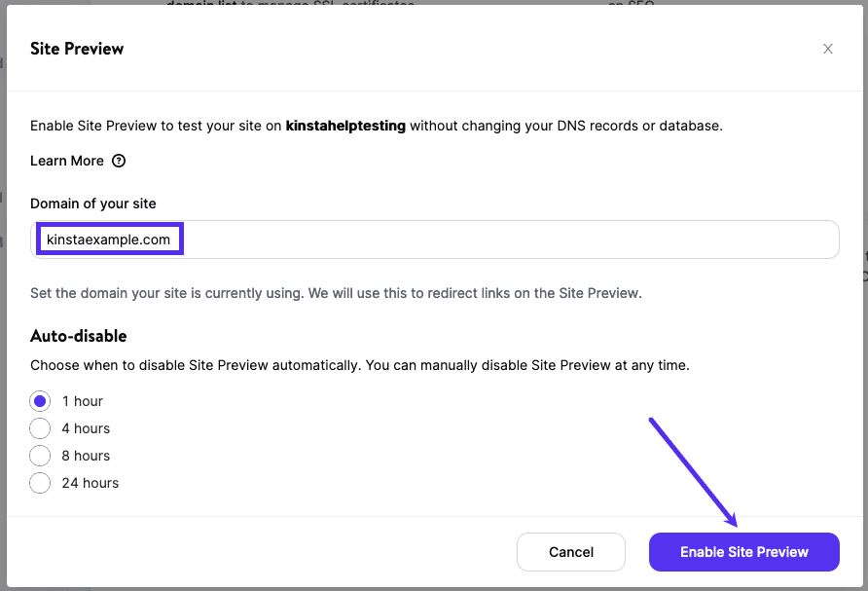Viewport: 868px width, 591px height.
Task: Select the 1 hour auto-disable option
Action: coord(39,401)
